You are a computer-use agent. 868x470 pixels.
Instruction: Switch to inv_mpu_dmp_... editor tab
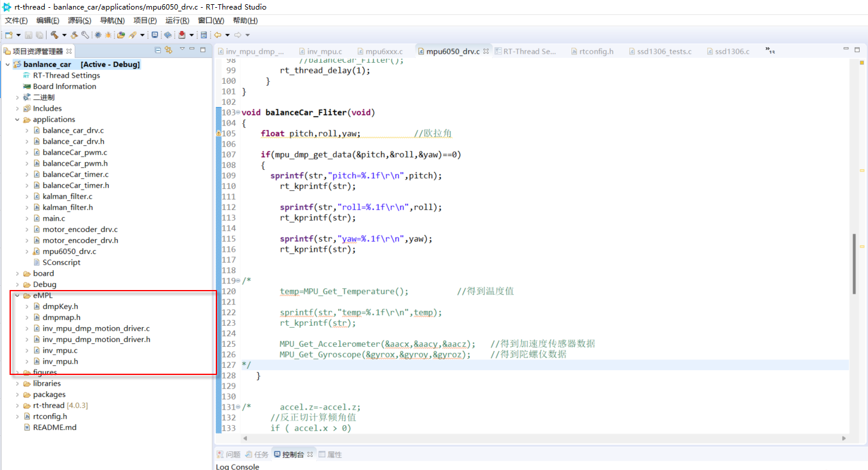(x=252, y=51)
